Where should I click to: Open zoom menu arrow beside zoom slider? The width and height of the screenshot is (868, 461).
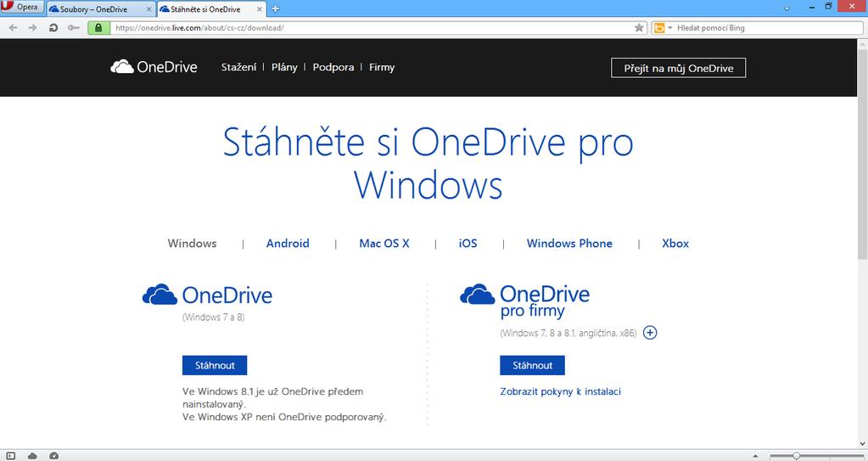pos(756,455)
